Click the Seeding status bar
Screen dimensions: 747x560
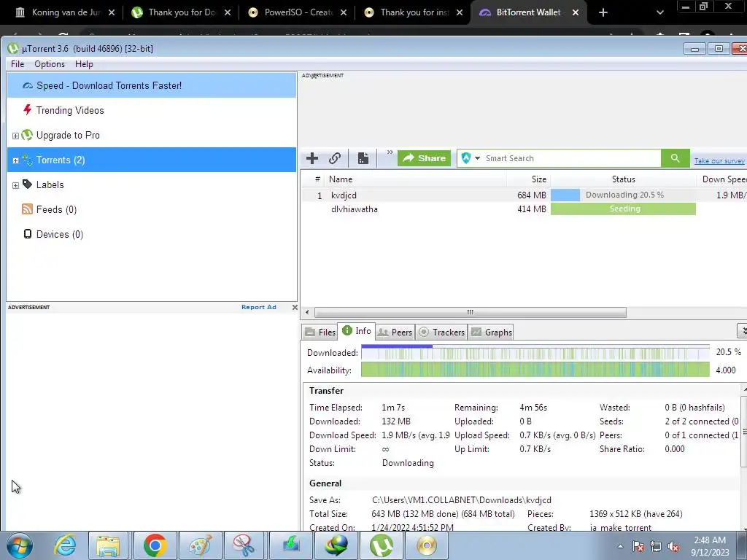pyautogui.click(x=623, y=209)
